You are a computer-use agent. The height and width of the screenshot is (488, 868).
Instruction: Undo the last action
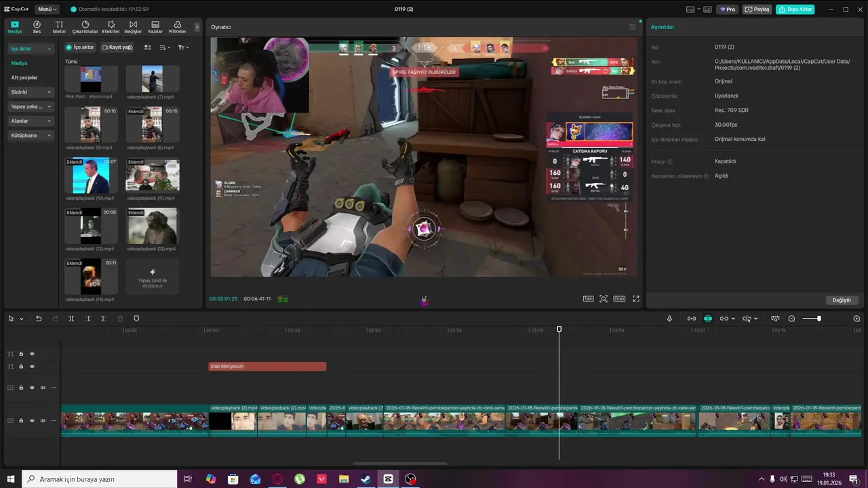point(39,319)
